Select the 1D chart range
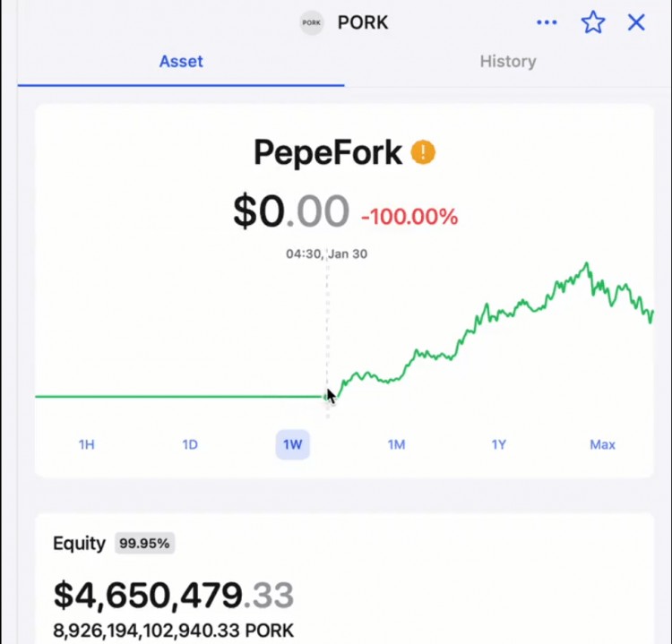672x644 pixels. pyautogui.click(x=190, y=444)
